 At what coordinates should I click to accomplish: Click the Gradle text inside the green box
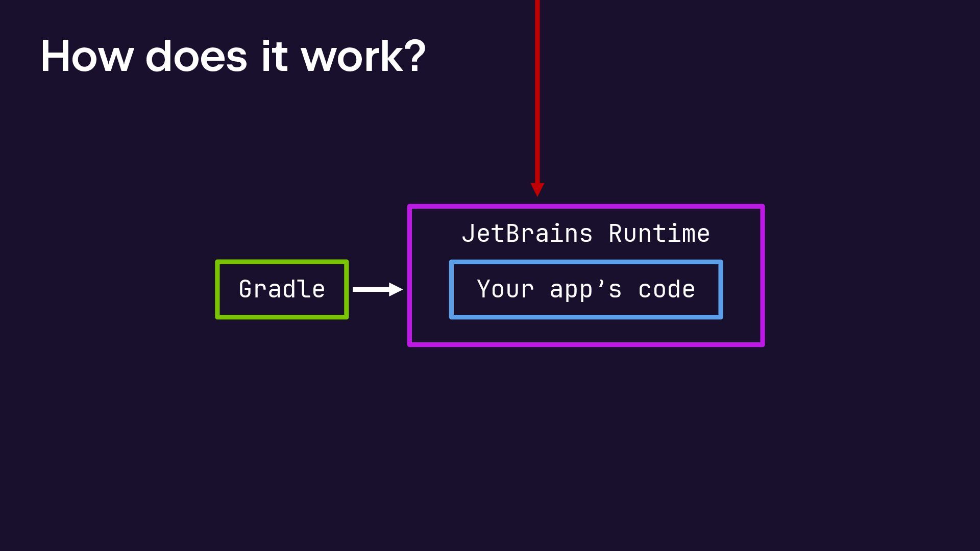[282, 289]
